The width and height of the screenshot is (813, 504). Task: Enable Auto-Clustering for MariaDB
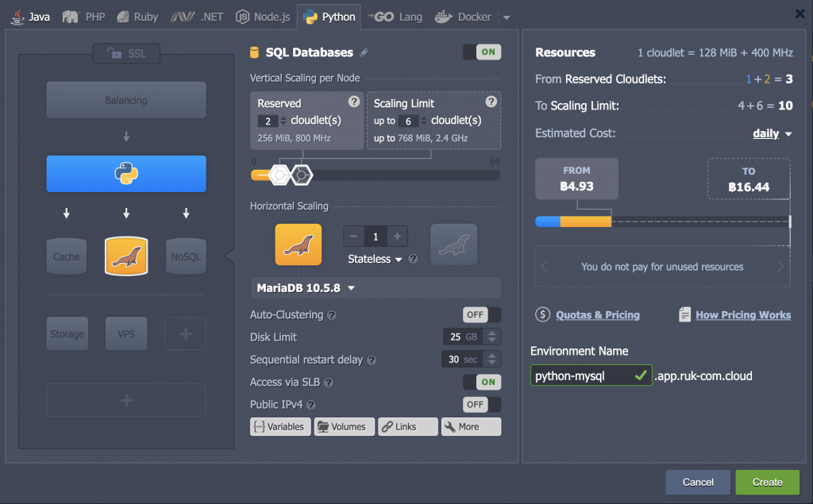coord(481,314)
